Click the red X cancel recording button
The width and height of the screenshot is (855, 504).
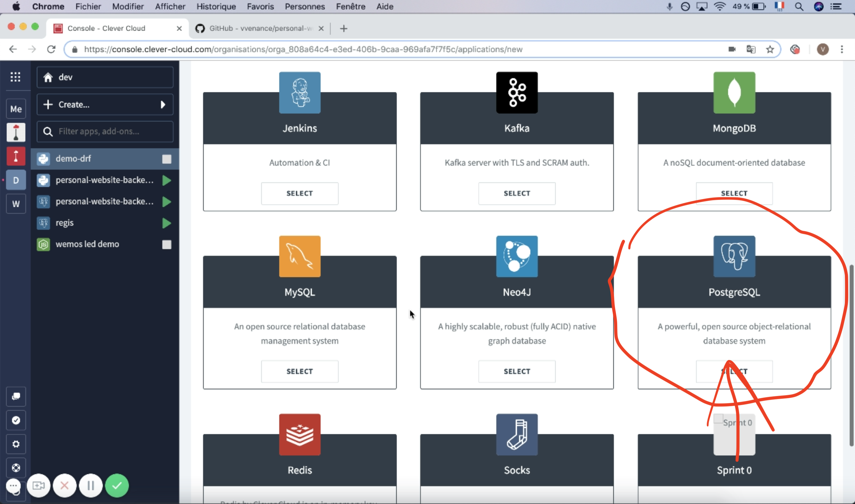pos(64,485)
